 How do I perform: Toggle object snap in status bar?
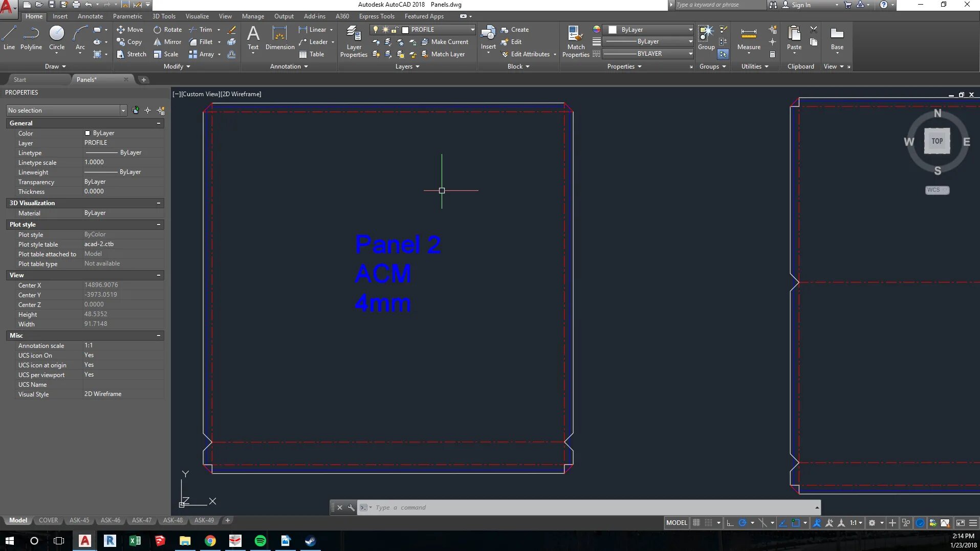[796, 523]
